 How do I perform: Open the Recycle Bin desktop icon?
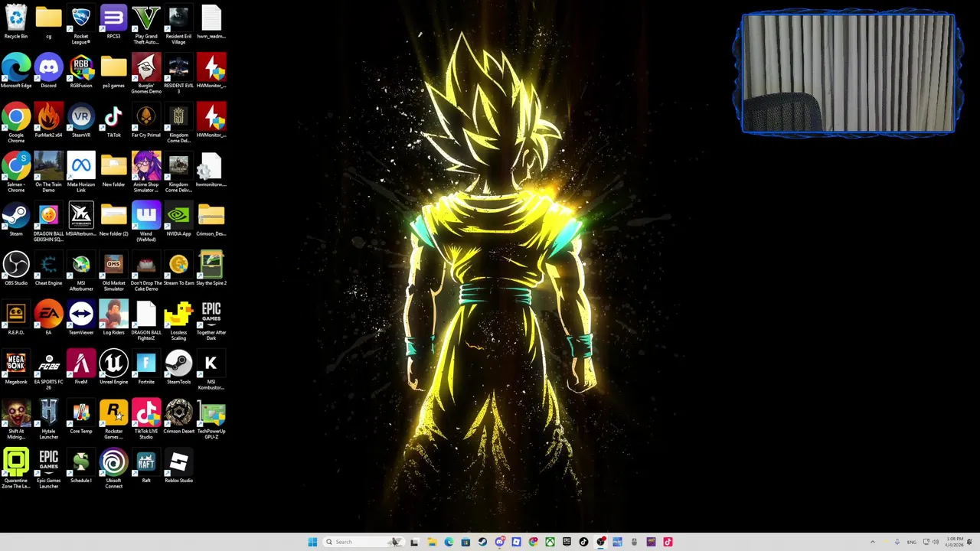[x=16, y=21]
